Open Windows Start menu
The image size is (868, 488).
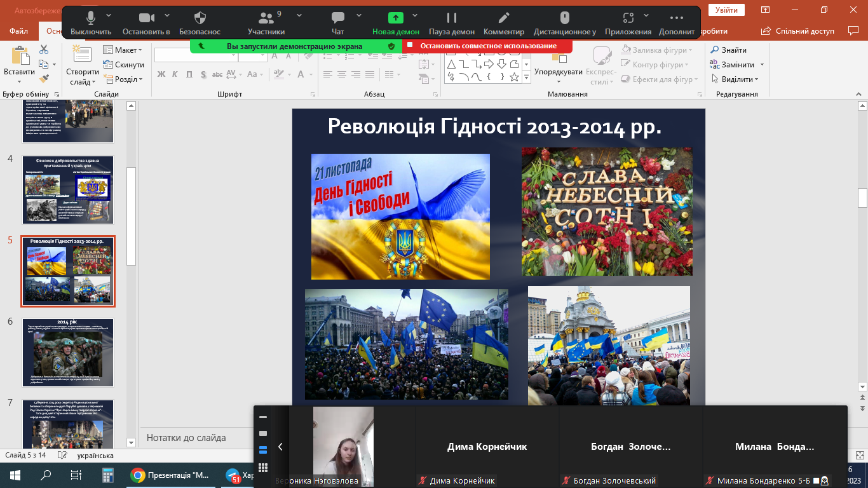[x=15, y=475]
